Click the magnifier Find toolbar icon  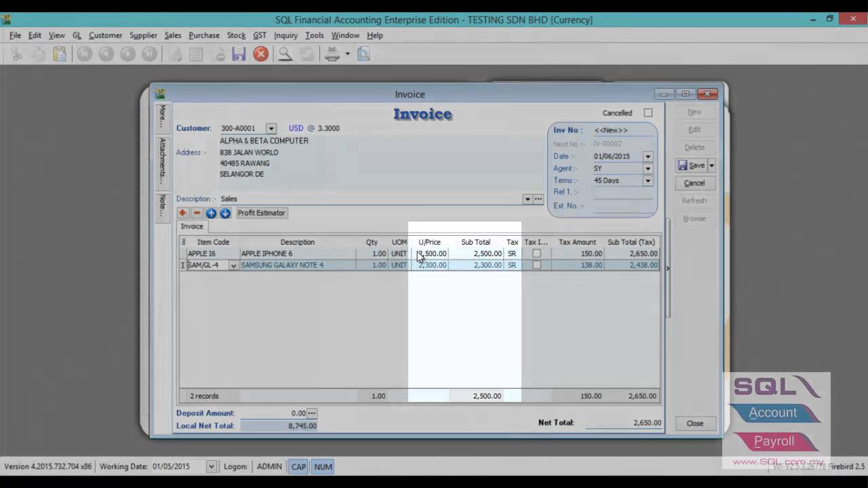click(285, 54)
